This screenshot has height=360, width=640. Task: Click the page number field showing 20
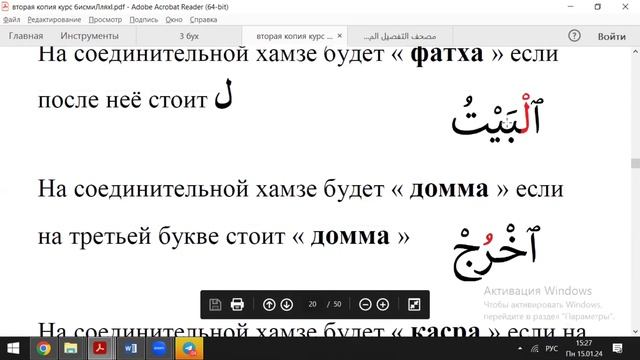pos(313,304)
